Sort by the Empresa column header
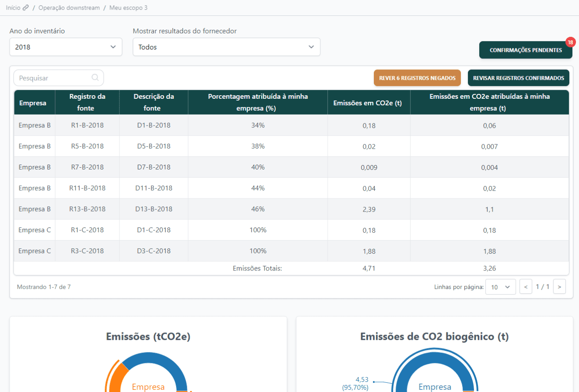This screenshot has height=392, width=579. coord(34,103)
